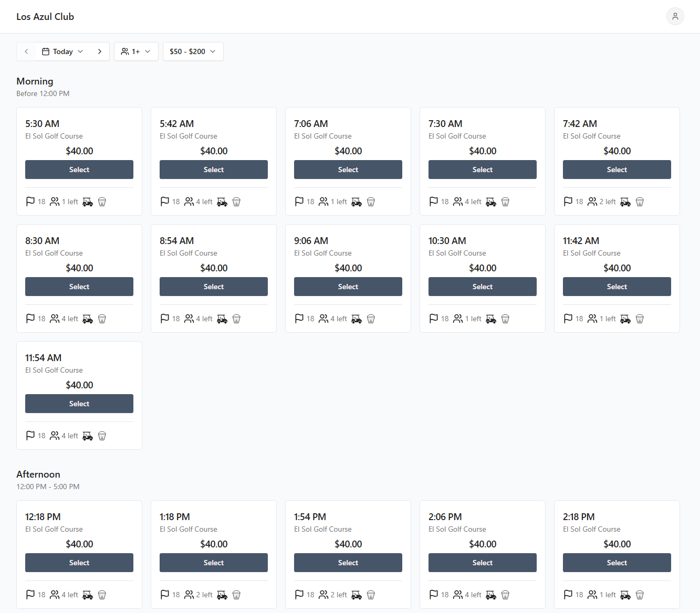Screen dimensions: 700x613
Task: Click the golf cart icon on 2:18 PM card
Action: pos(625,595)
